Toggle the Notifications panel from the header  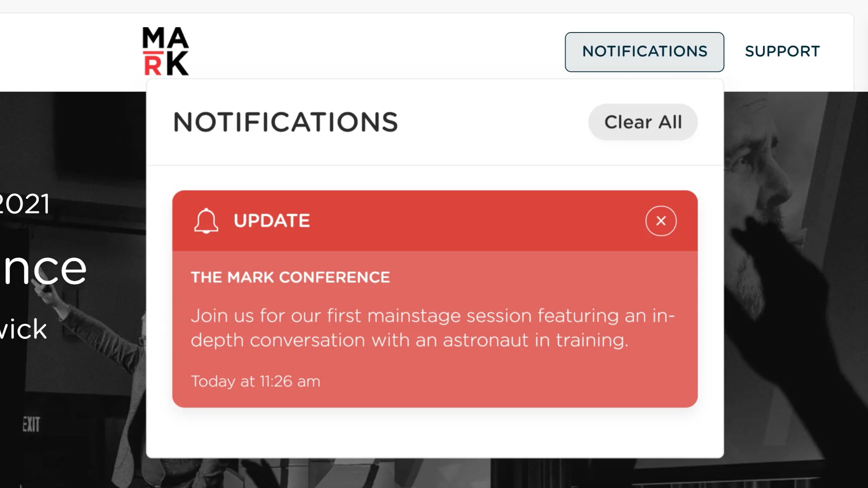pos(644,52)
